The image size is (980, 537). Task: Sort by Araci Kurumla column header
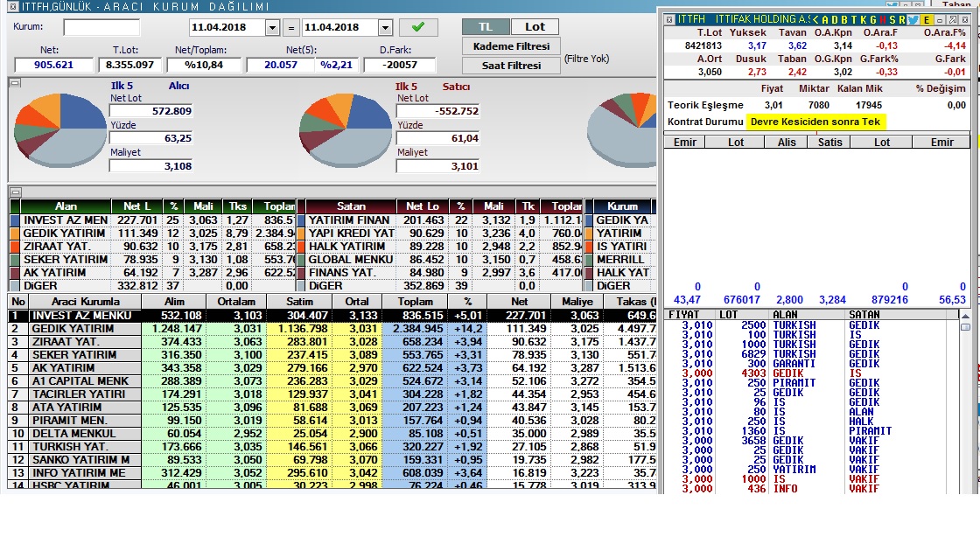tap(85, 302)
